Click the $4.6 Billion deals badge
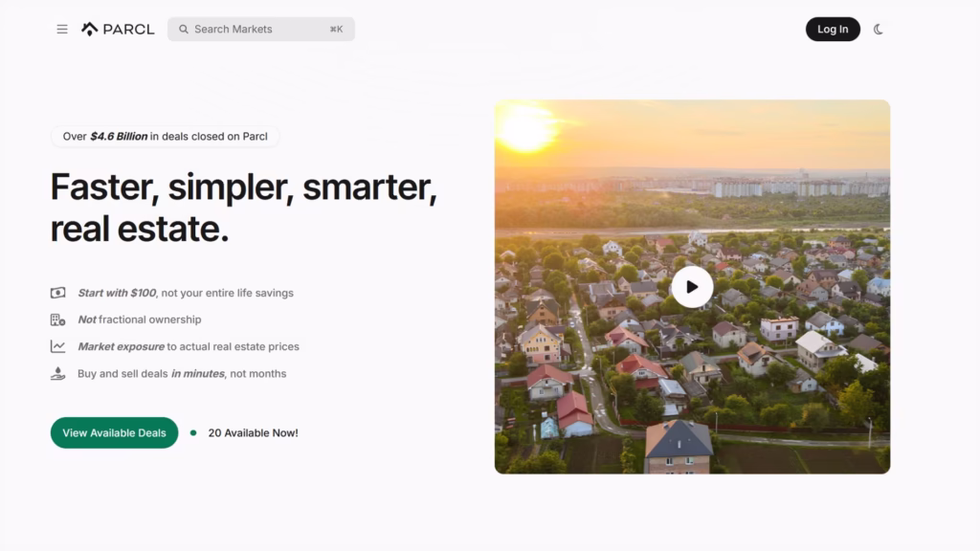 tap(165, 137)
